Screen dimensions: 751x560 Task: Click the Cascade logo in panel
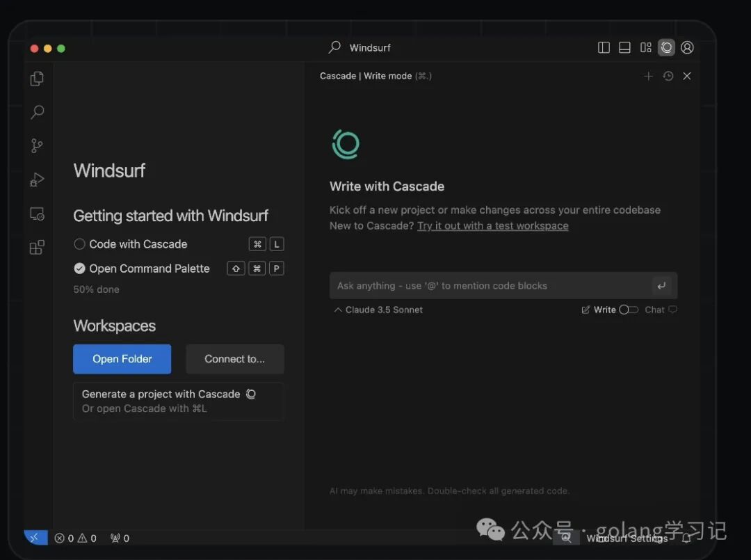346,144
